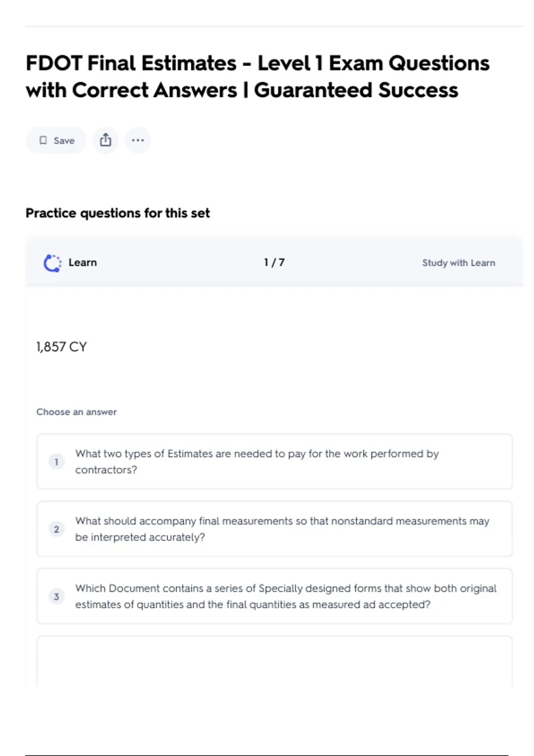
Task: Open the share icon
Action: [x=105, y=141]
